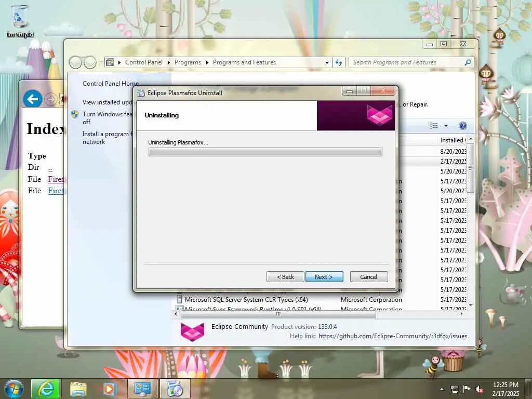Open Windows Explorer folder icon in taskbar
This screenshot has width=532, height=399.
78,389
